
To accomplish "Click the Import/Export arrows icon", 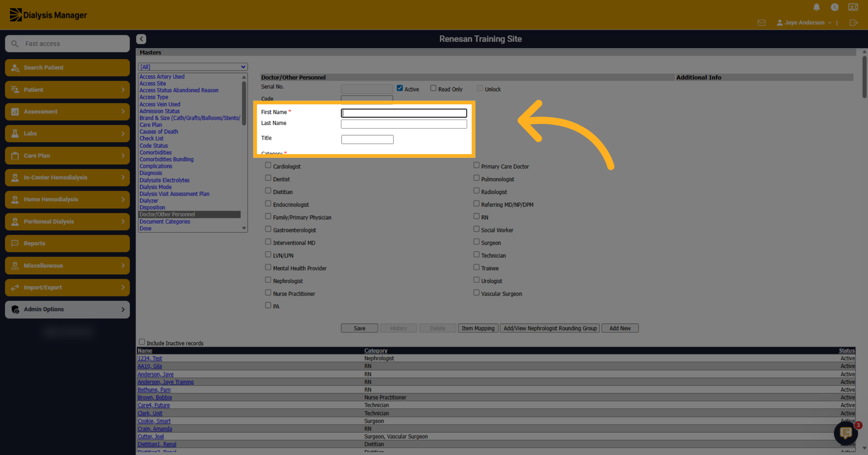I will tap(15, 287).
